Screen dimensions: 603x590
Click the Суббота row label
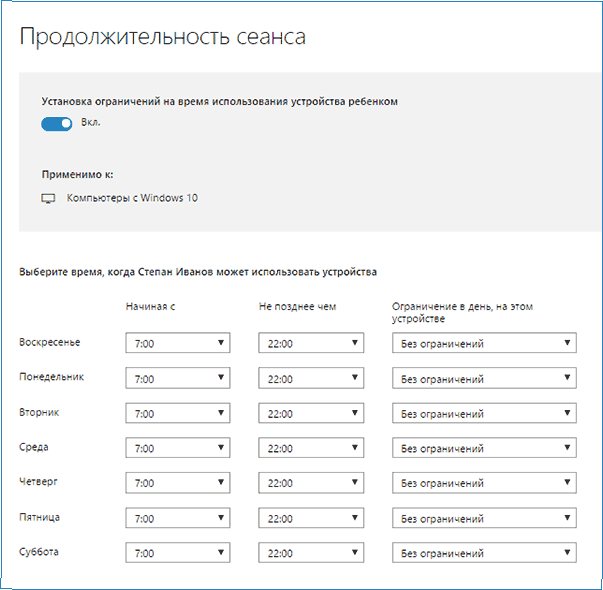(39, 552)
